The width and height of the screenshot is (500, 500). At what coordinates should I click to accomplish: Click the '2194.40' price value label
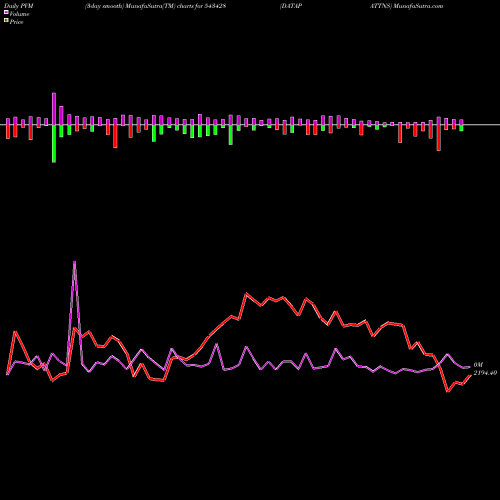(x=485, y=373)
